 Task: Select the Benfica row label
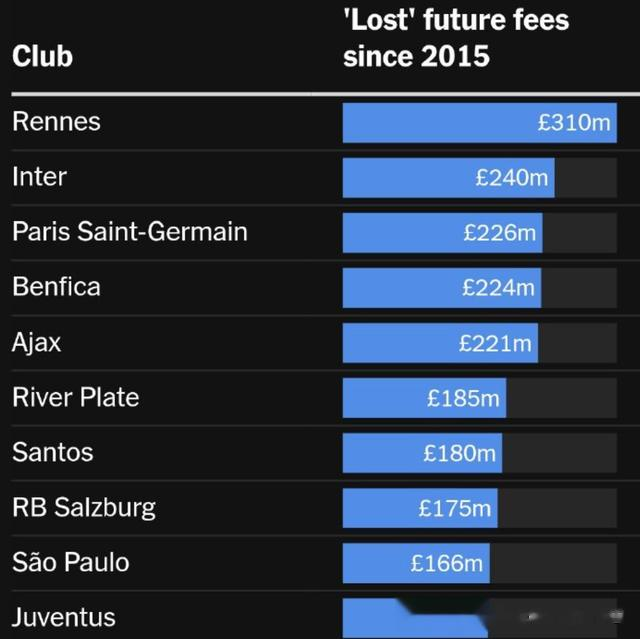[57, 287]
